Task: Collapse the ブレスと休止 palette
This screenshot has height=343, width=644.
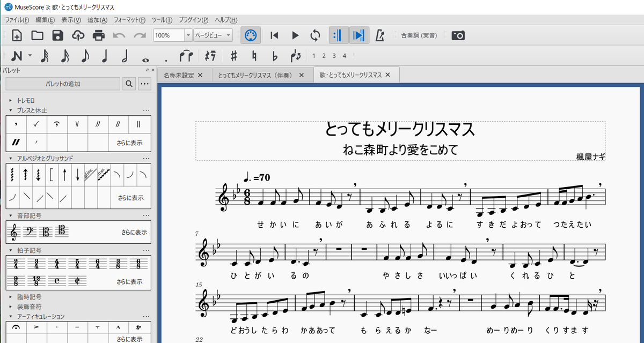Action: (x=10, y=110)
